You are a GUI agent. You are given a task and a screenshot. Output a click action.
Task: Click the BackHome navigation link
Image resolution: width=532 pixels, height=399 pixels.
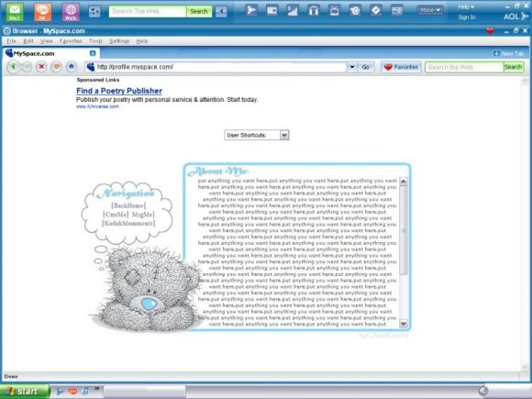[x=128, y=205]
